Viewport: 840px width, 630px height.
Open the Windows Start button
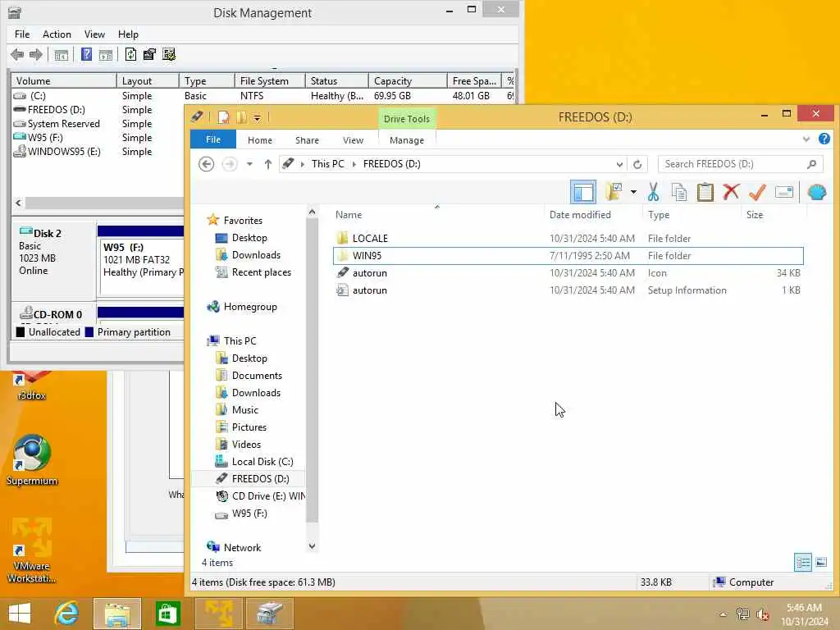20,614
